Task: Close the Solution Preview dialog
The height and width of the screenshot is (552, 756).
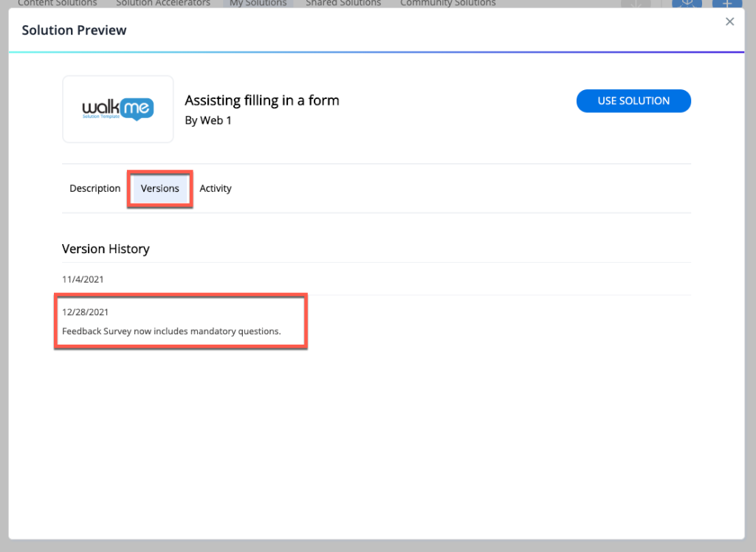Action: (x=729, y=22)
